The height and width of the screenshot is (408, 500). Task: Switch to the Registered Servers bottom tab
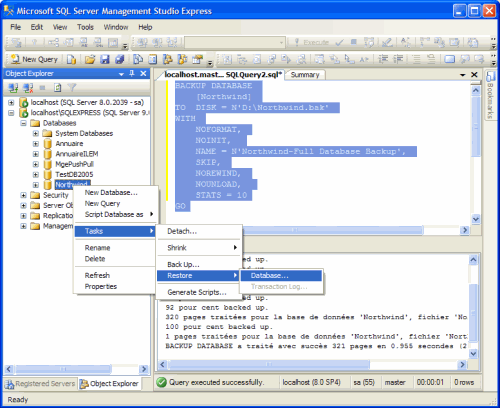[41, 384]
